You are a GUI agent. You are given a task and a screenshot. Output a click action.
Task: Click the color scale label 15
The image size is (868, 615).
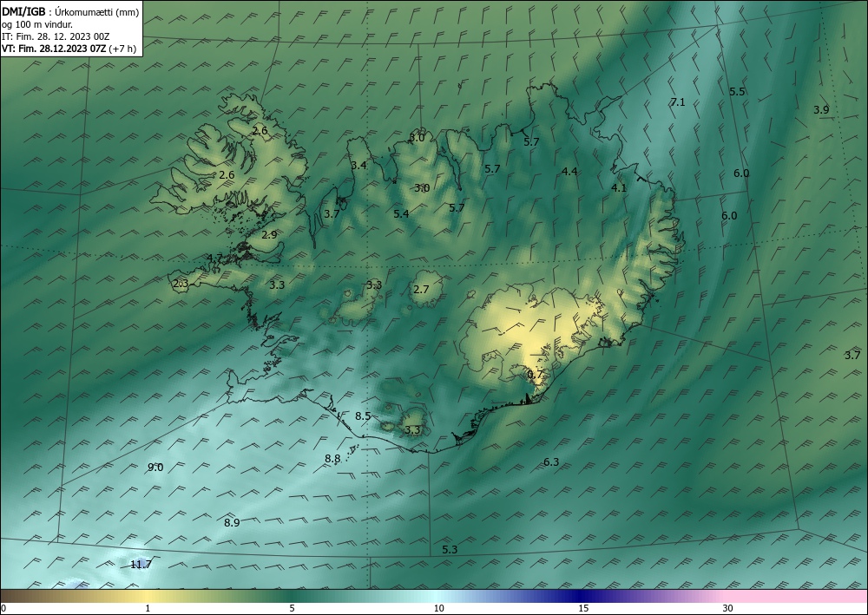coord(583,609)
